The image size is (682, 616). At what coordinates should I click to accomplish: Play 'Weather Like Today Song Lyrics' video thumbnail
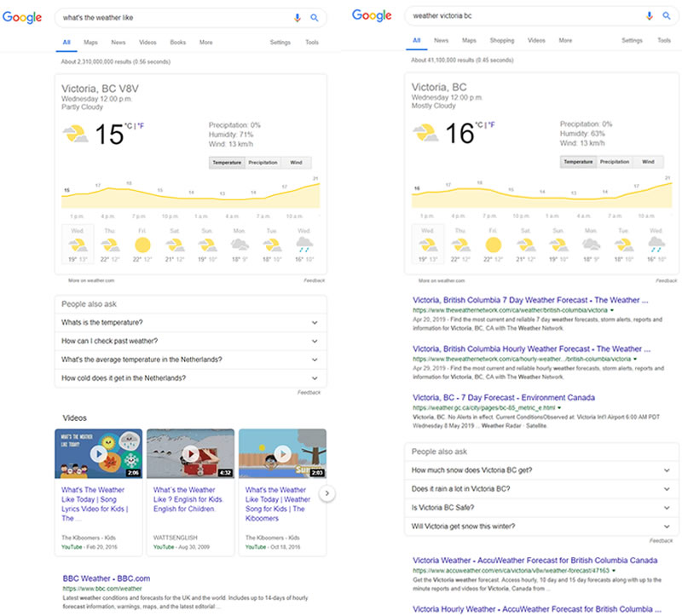pyautogui.click(x=99, y=454)
